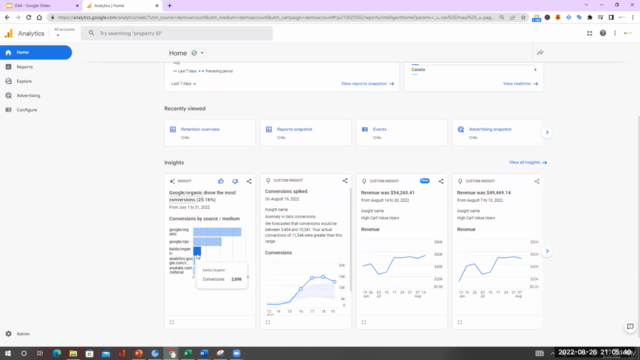Click the Conversions spiked title
Screen dimensions: 640x360
[286, 191]
